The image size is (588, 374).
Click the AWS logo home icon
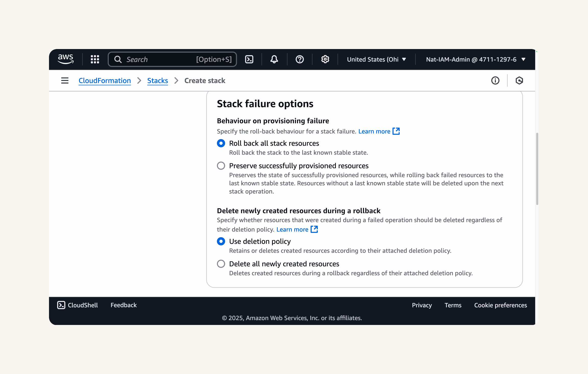coord(66,59)
